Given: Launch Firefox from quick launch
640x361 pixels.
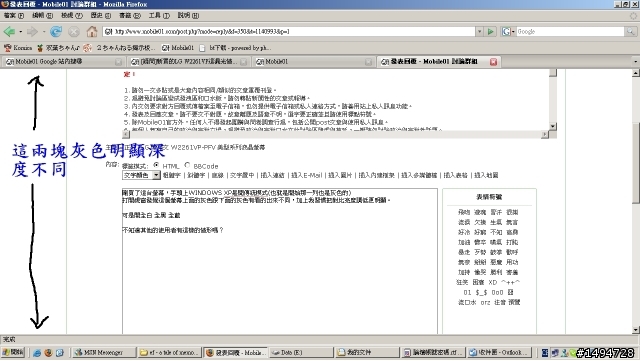Looking at the screenshot, I should (48, 352).
